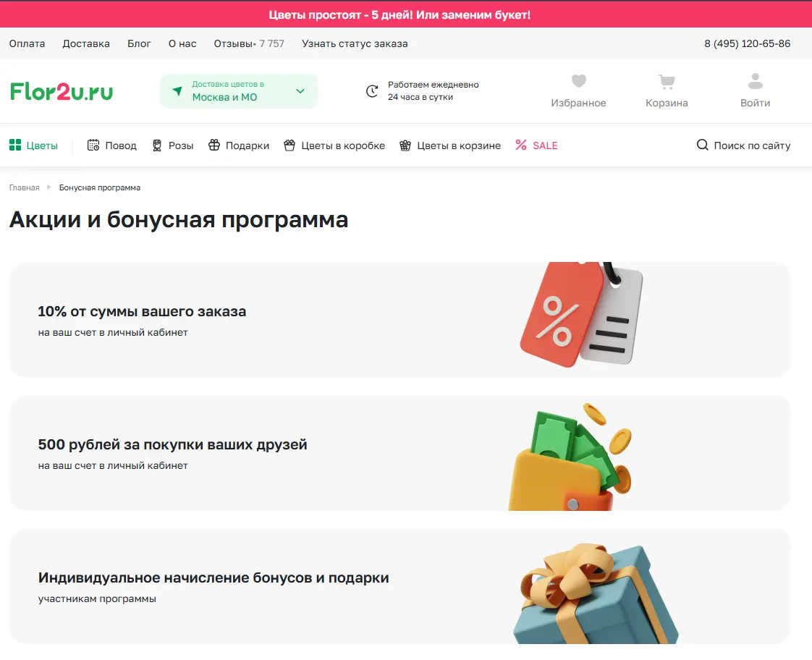Open the Цветы в коробке category
Screen dimensions: 812x660
(334, 145)
